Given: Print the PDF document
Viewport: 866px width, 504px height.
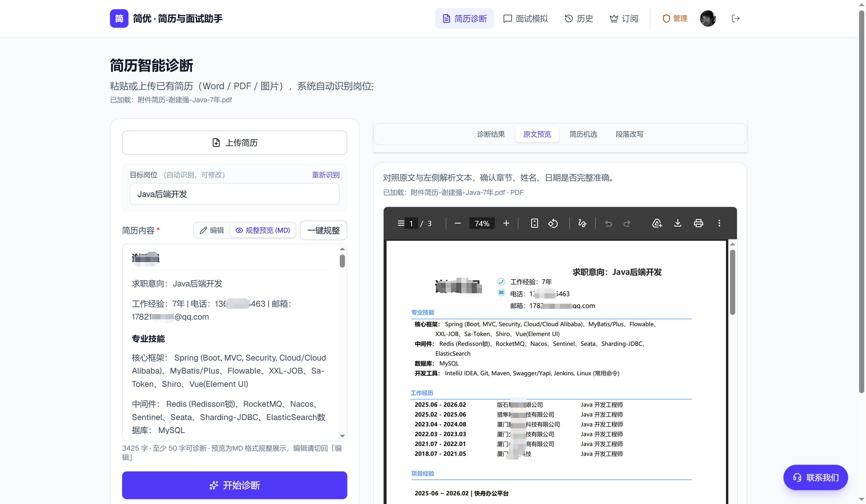Looking at the screenshot, I should click(698, 223).
